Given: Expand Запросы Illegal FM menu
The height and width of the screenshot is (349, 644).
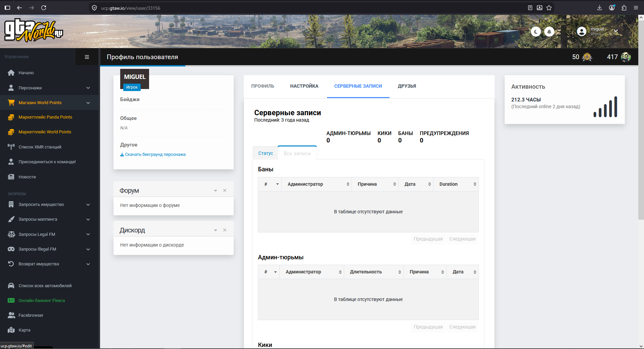Looking at the screenshot, I should 49,249.
